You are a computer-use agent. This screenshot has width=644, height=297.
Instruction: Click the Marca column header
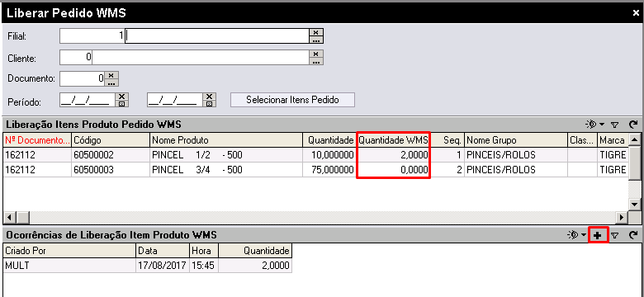pyautogui.click(x=613, y=140)
